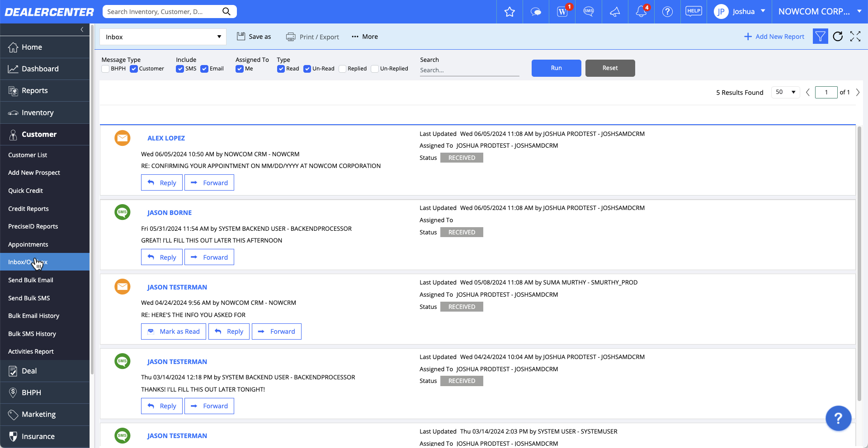Screen dimensions: 868x448
Task: Open the chat bubbles icon in header
Action: coord(536,12)
